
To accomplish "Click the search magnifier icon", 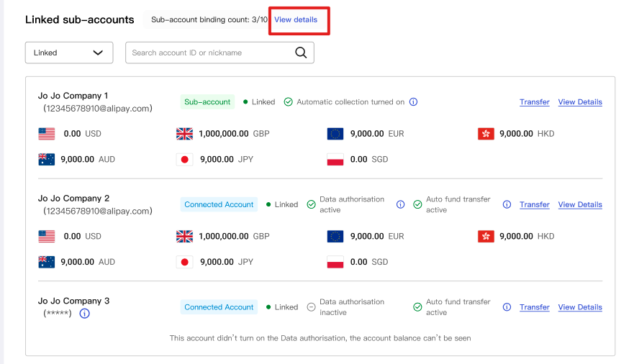I will tap(301, 53).
